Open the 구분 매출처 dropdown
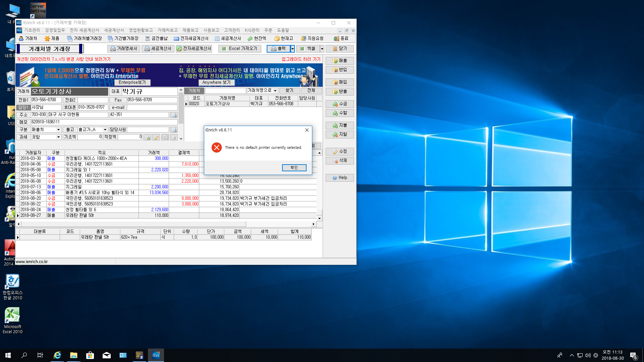The width and height of the screenshot is (644, 362). click(x=58, y=130)
